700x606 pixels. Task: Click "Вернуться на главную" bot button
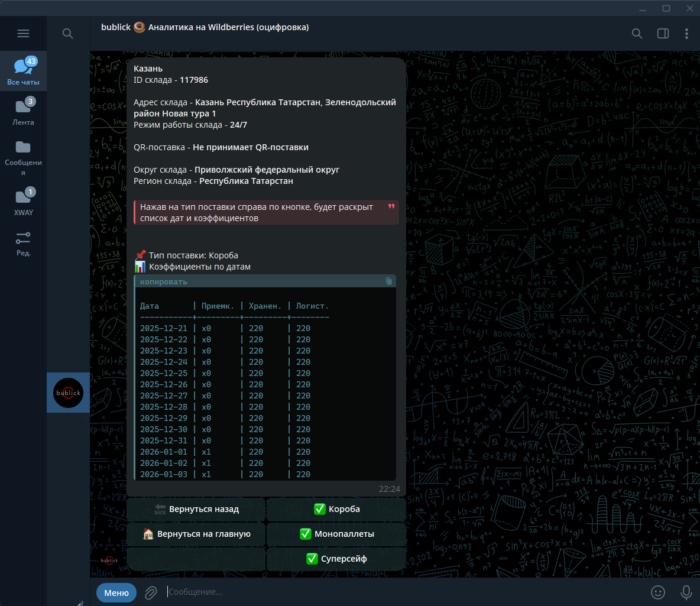tap(196, 534)
